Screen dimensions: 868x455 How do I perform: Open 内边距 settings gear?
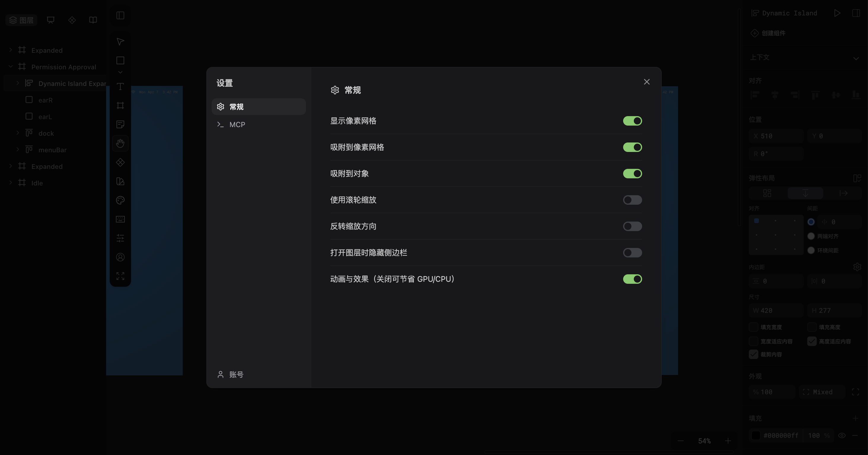point(857,267)
